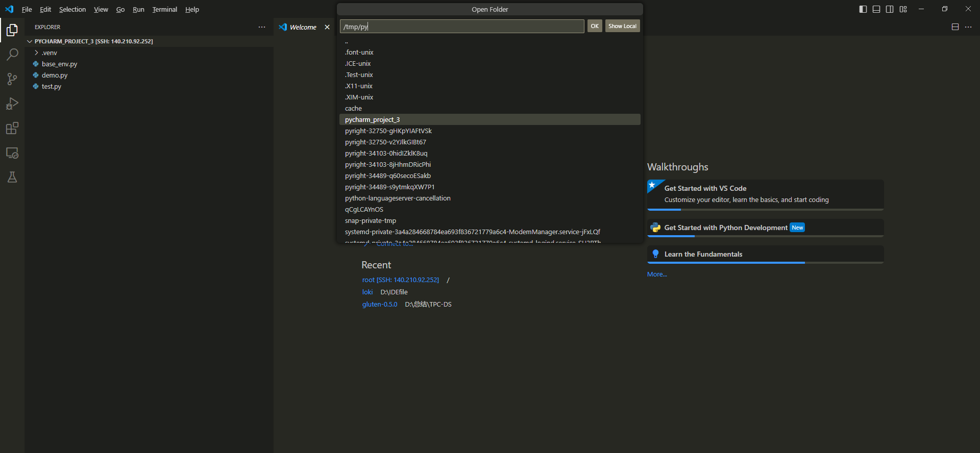Open the Testing flask icon
The height and width of the screenshot is (453, 980).
pyautogui.click(x=12, y=177)
